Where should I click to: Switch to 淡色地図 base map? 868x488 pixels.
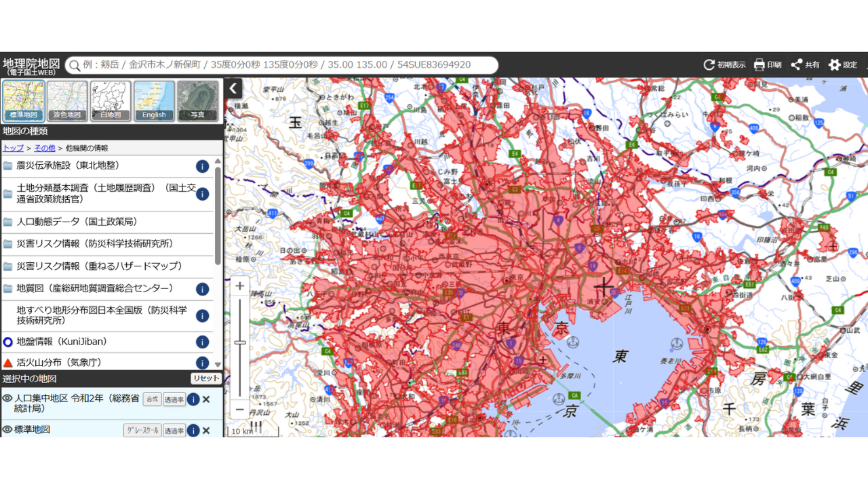coord(67,101)
